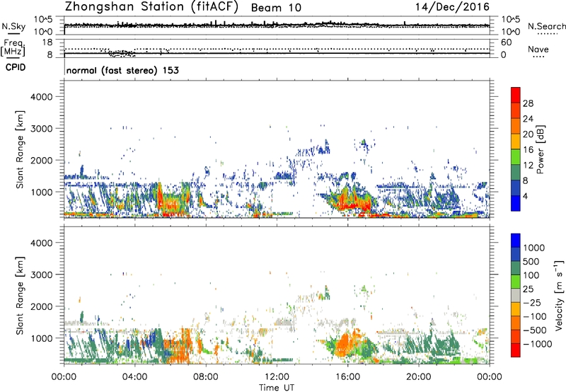
Task: Click the Power [dB] color bar
Action: click(x=516, y=149)
